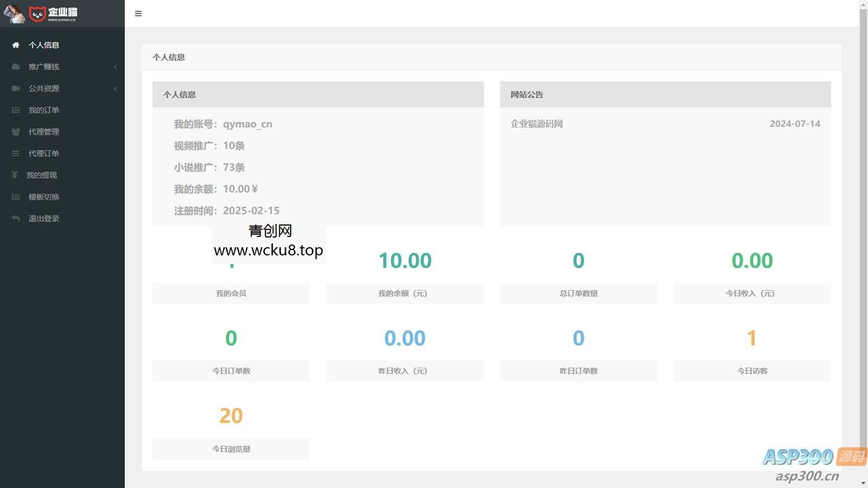This screenshot has height=488, width=868.
Task: Click the 企业猫 logo in the header
Action: (x=53, y=14)
